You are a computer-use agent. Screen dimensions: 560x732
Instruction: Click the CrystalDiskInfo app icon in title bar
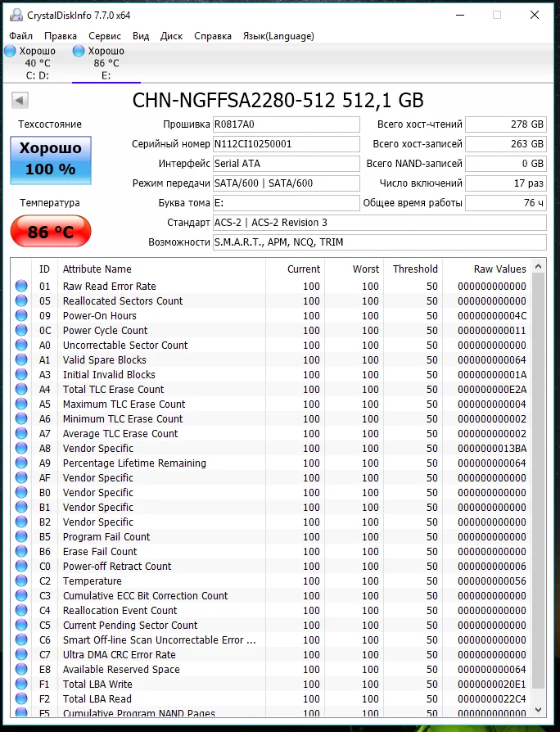point(16,15)
